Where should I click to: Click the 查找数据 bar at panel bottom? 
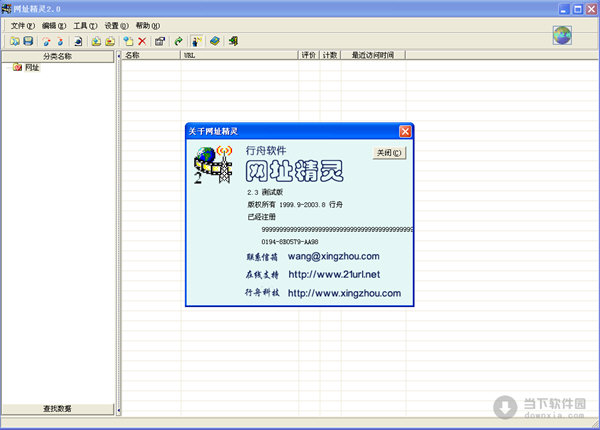tap(57, 409)
